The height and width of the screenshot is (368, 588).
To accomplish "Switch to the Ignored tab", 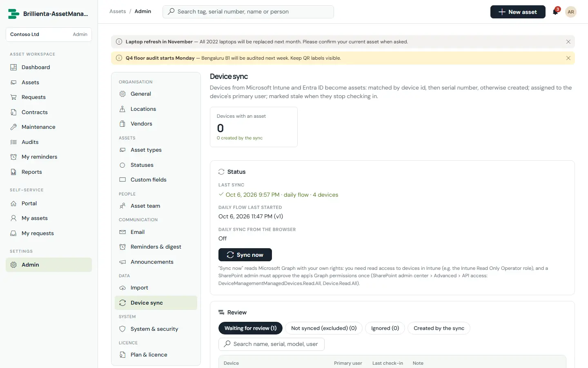I will 385,328.
